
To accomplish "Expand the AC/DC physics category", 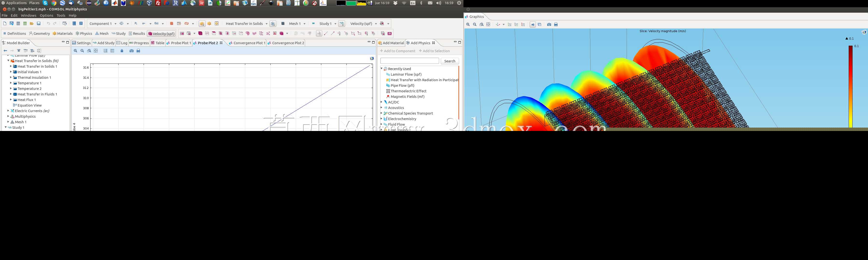I will 381,102.
